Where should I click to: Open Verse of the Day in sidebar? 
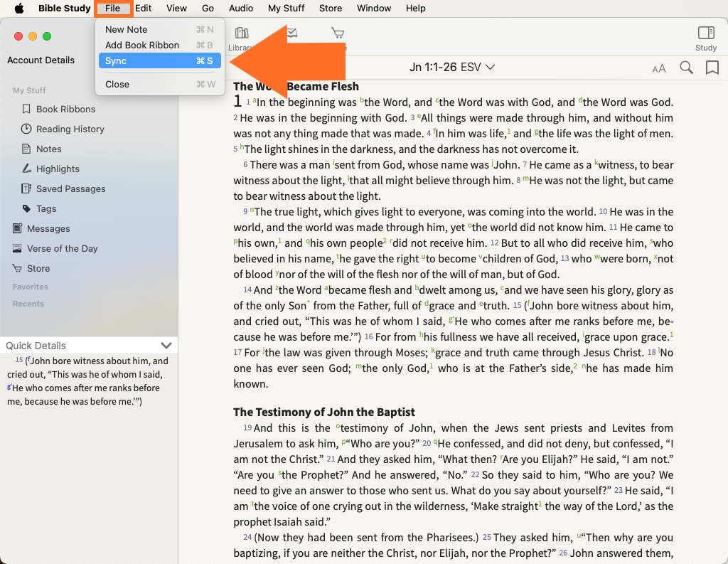click(x=63, y=249)
